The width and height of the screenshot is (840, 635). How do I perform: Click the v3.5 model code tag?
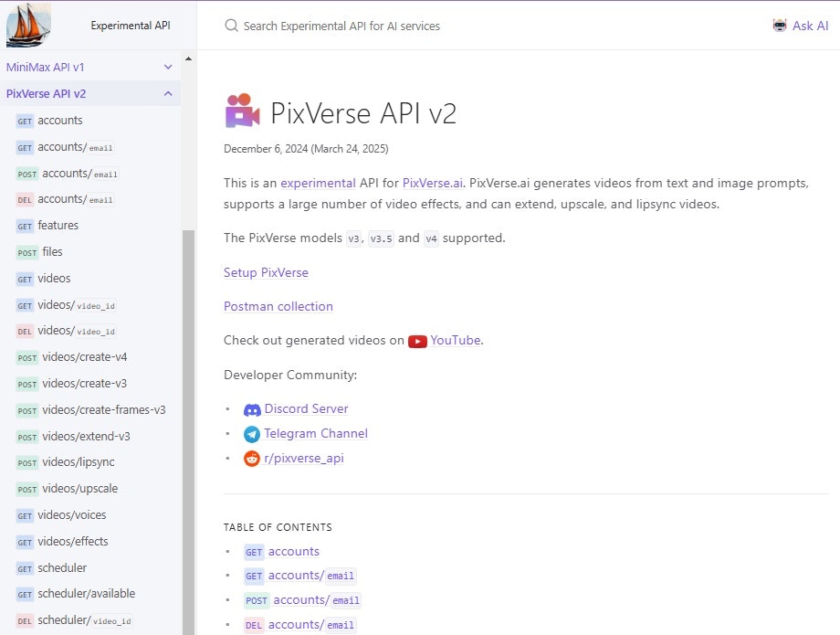[x=381, y=238]
